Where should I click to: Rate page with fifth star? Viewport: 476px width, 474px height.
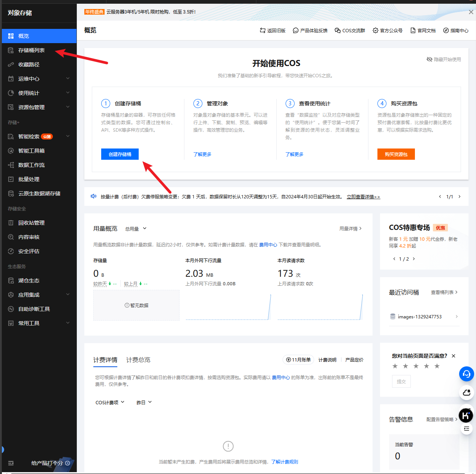(x=437, y=366)
